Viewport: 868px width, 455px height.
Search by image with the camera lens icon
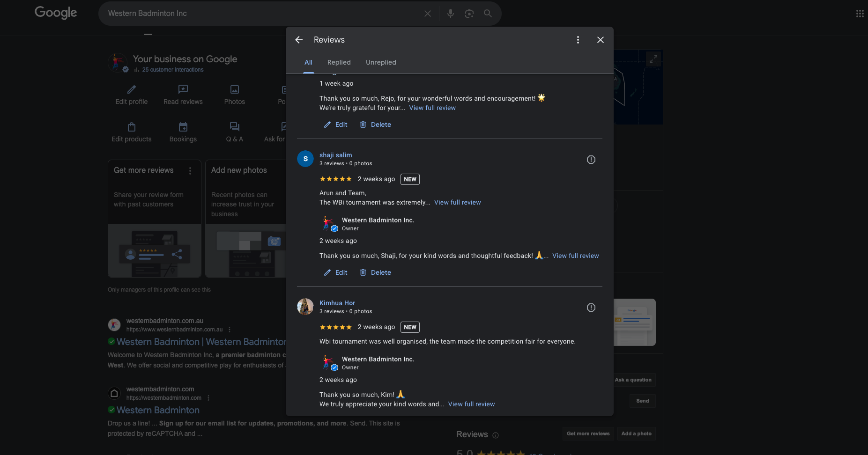(x=469, y=14)
